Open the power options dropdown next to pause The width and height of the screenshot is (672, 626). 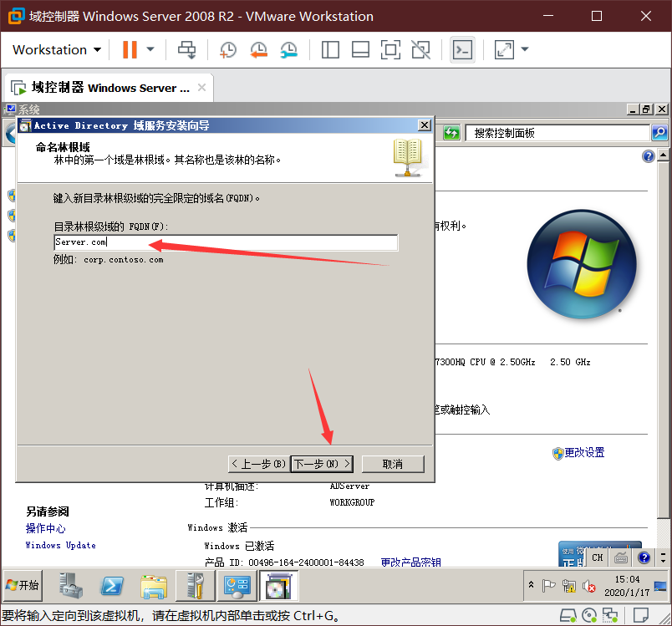(x=150, y=49)
